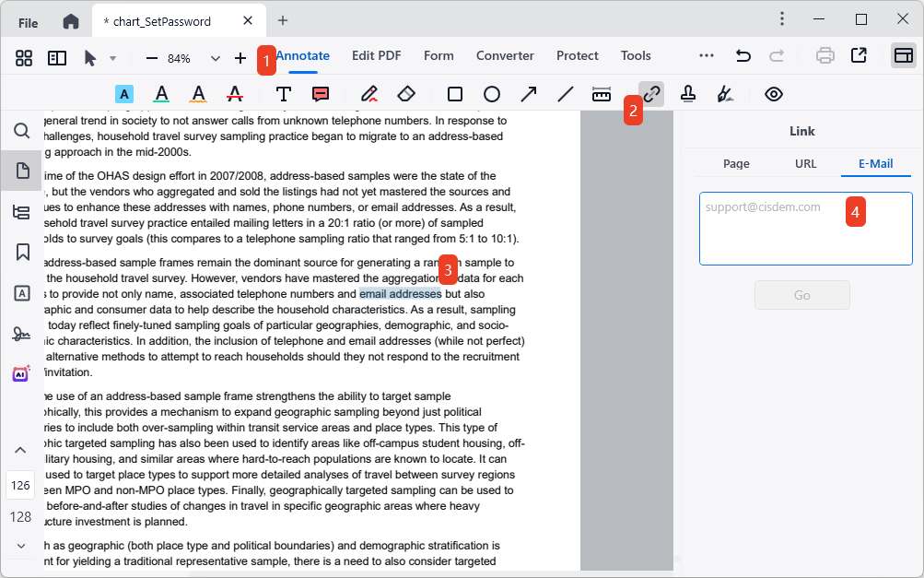Image resolution: width=924 pixels, height=578 pixels.
Task: Toggle annotation visibility with eye icon
Action: 773,93
